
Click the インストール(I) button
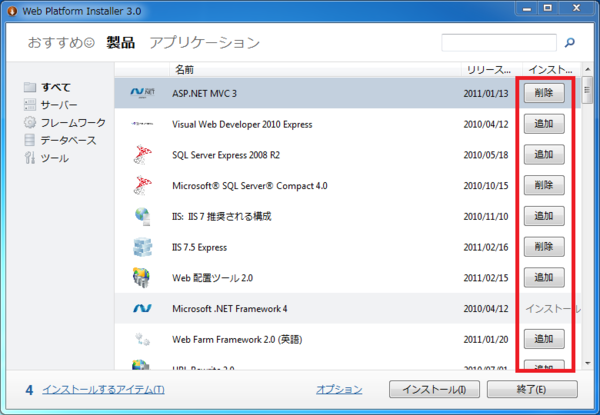pos(434,389)
